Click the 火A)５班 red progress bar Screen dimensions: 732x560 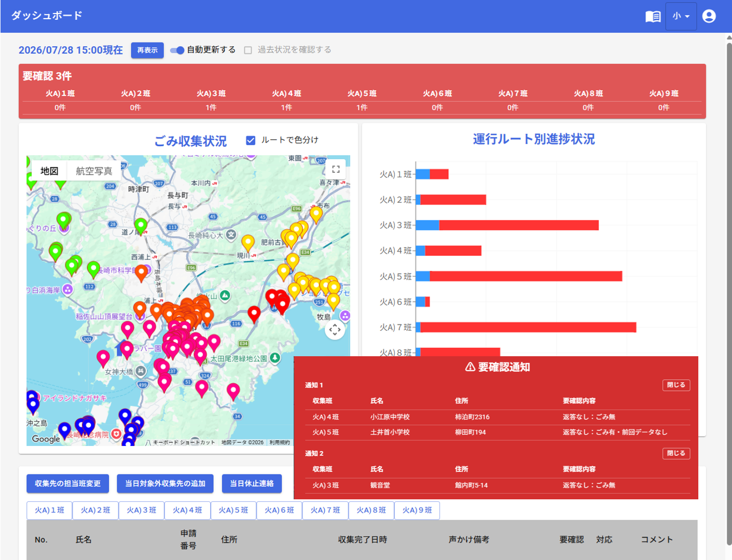click(526, 276)
